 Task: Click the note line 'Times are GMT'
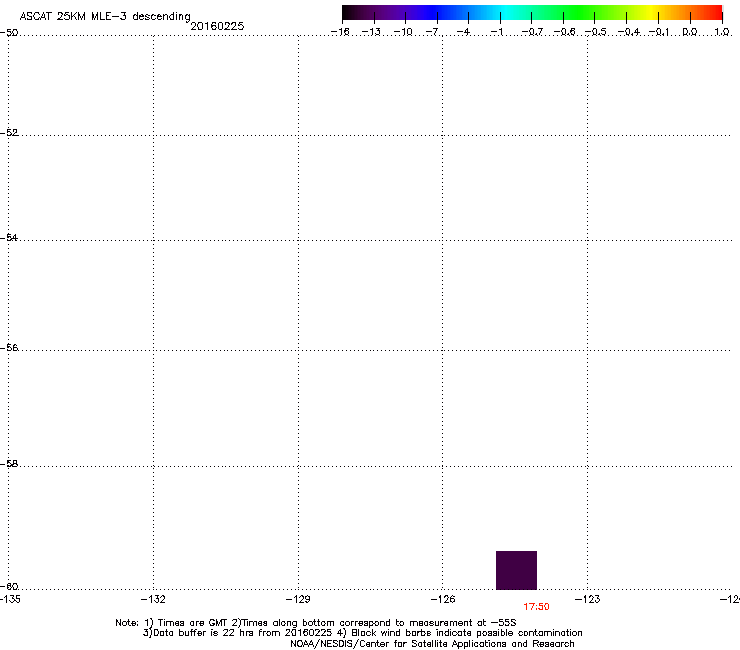point(316,623)
